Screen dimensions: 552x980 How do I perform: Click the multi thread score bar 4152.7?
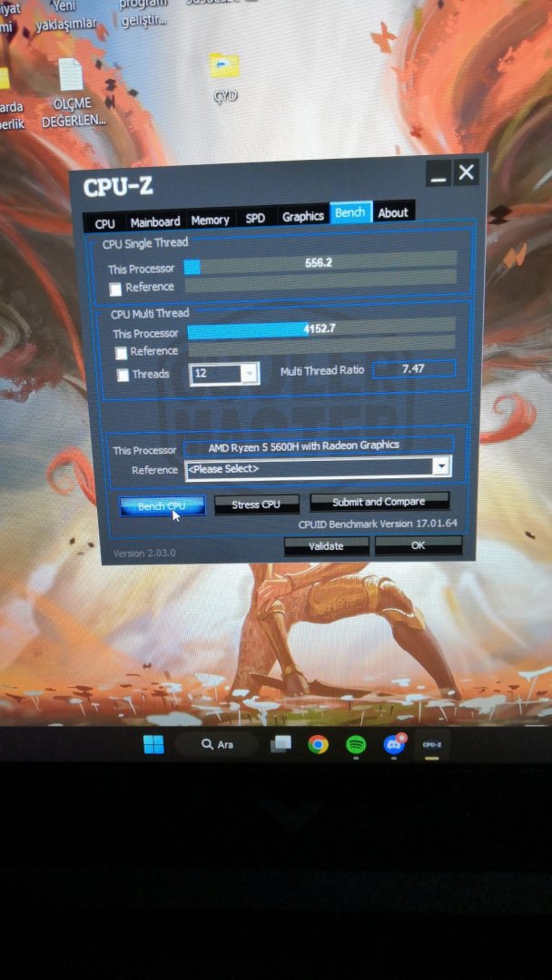[321, 328]
